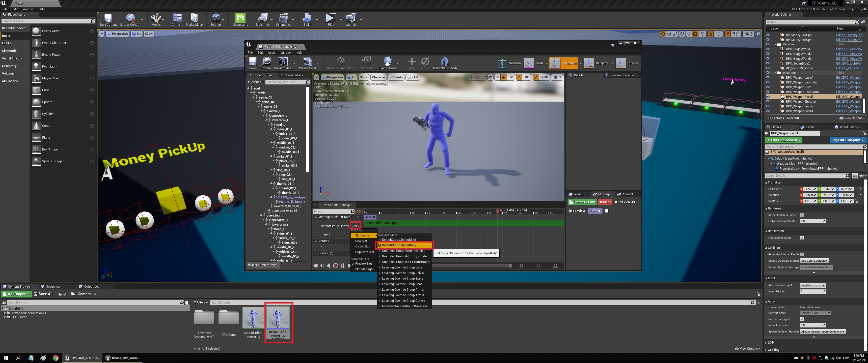Screen dimensions: 868x363
Task: Open Spawn Collision Handling dropdown
Action: (x=823, y=332)
